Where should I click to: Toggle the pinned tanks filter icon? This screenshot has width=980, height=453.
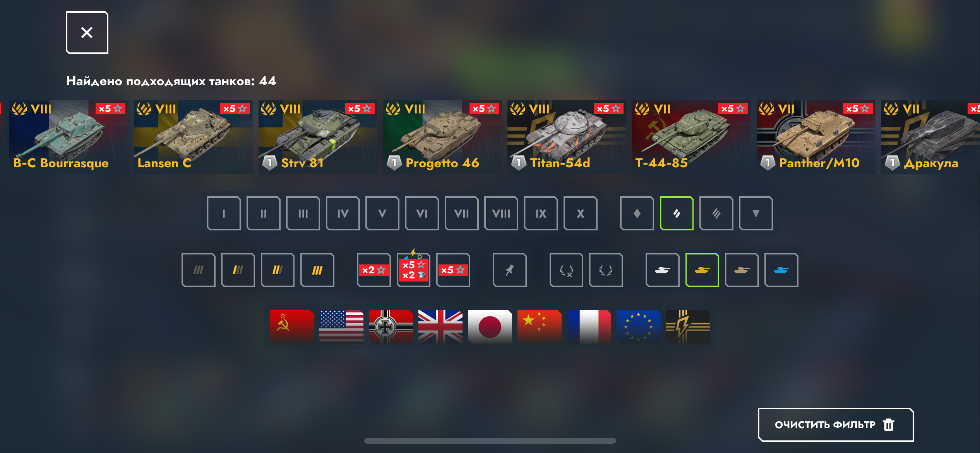510,270
